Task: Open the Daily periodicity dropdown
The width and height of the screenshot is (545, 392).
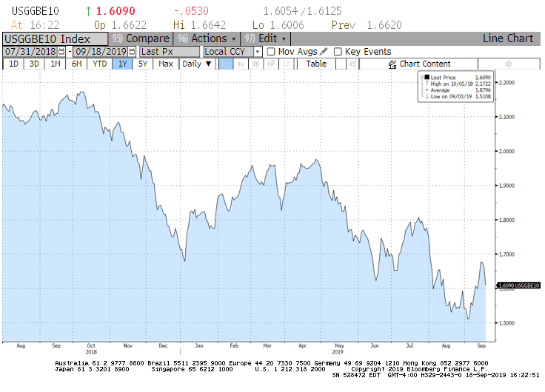Action: [x=197, y=64]
